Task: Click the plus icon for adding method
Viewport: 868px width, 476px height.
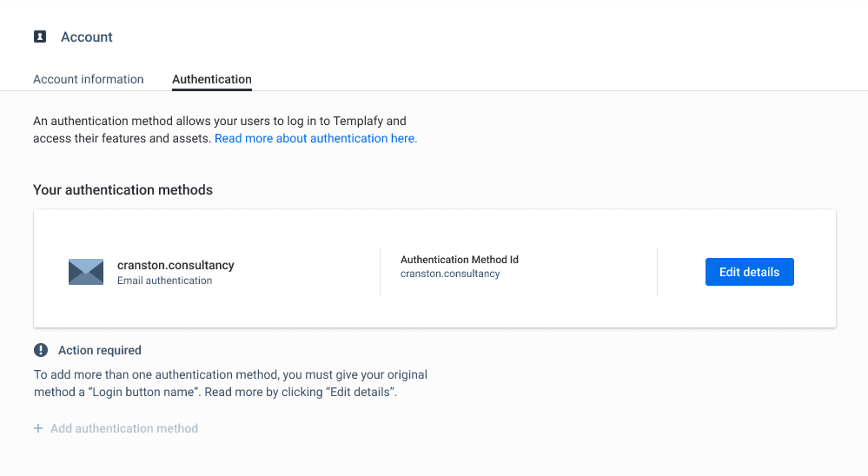Action: [x=38, y=428]
